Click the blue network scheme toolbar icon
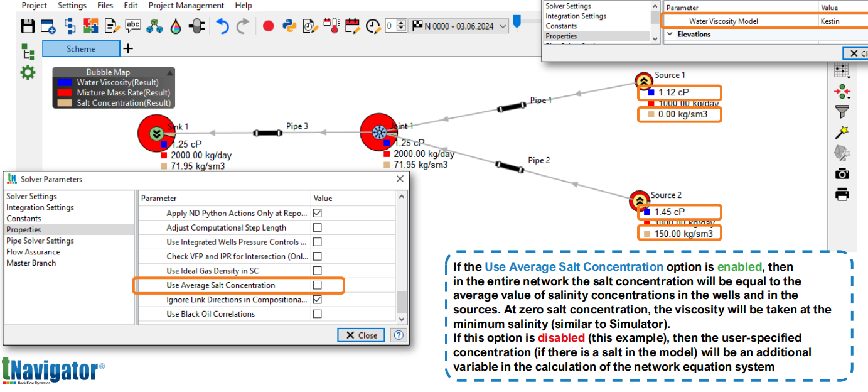Image resolution: width=868 pixels, height=392 pixels. point(69,26)
